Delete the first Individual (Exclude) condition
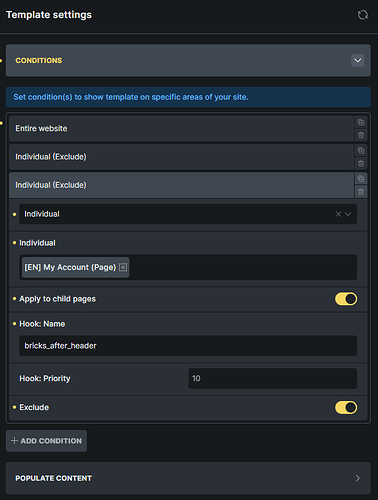This screenshot has width=378, height=500. [361, 163]
